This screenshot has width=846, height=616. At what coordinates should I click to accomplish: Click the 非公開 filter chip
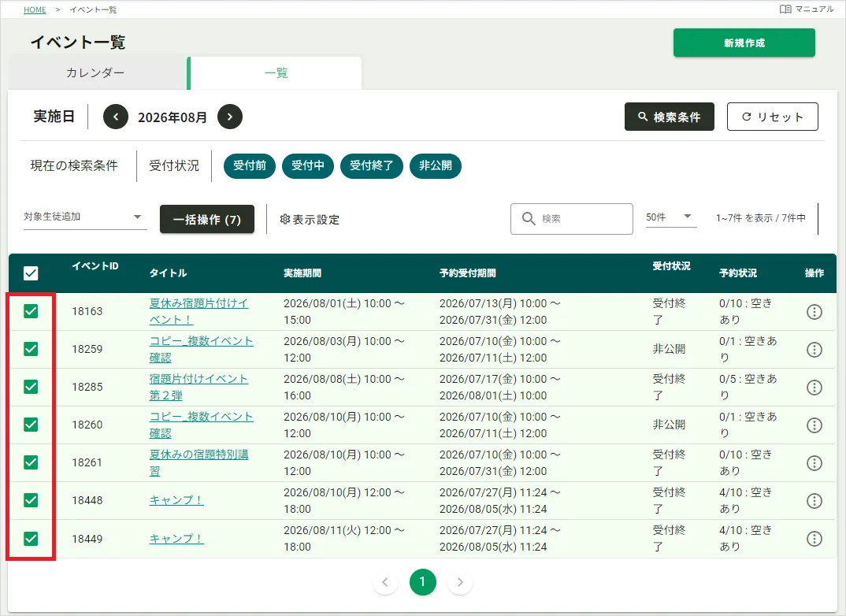point(436,165)
